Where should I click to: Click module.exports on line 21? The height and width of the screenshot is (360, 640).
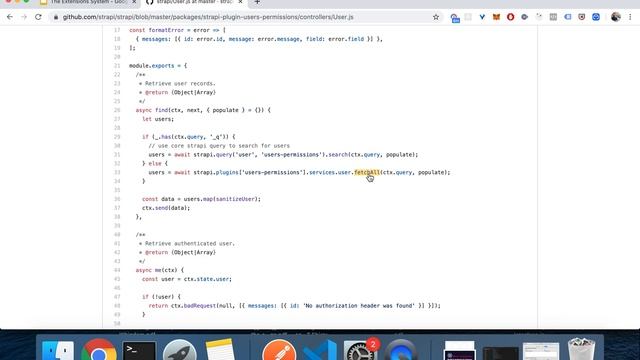(x=152, y=66)
